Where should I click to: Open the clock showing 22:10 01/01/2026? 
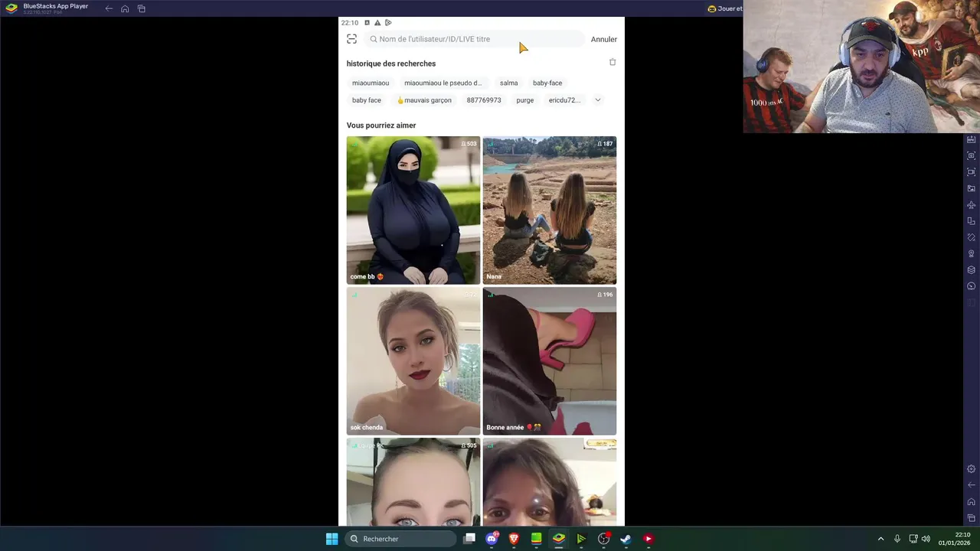pyautogui.click(x=955, y=539)
